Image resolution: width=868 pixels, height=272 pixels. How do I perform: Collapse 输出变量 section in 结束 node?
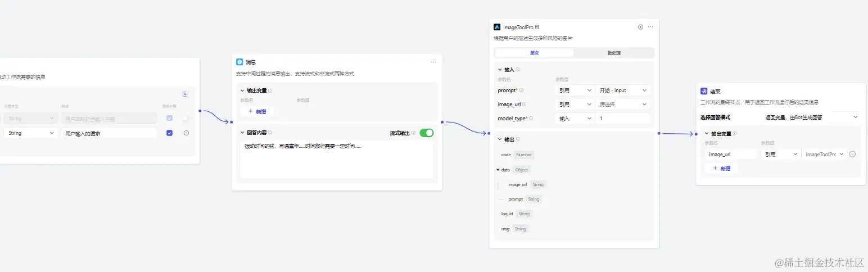point(707,134)
